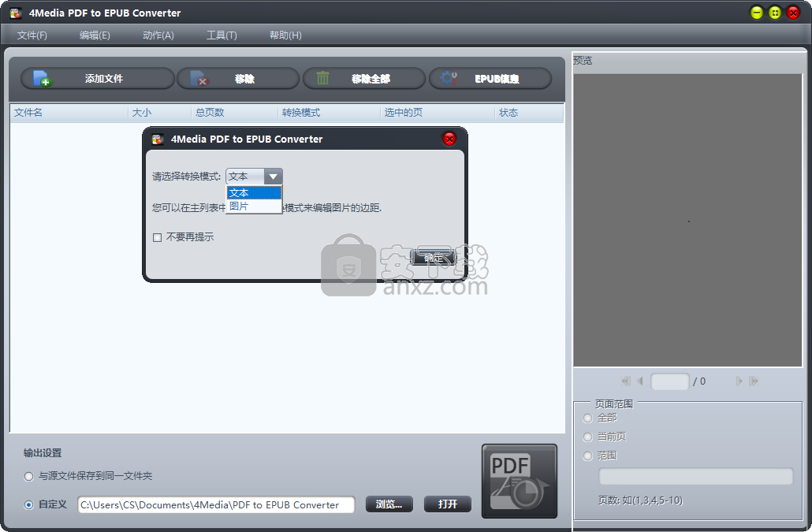Open the Help 帮助(H) menu
This screenshot has height=532, width=812.
285,35
